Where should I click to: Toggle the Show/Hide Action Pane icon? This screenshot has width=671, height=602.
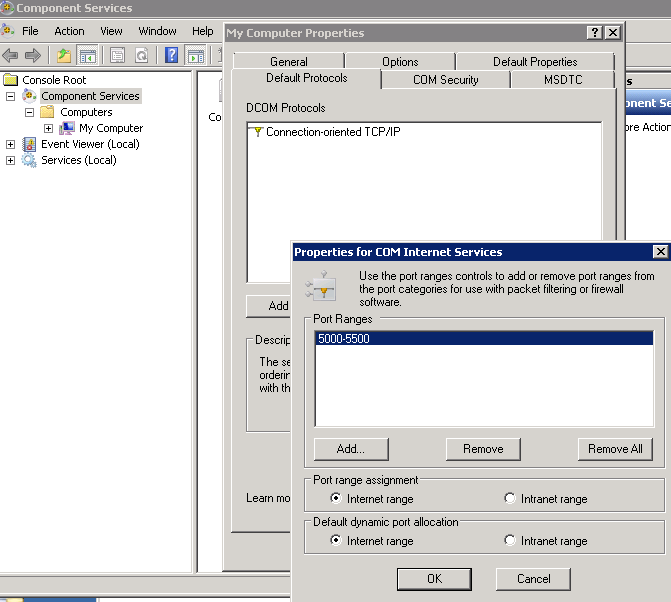pyautogui.click(x=196, y=56)
